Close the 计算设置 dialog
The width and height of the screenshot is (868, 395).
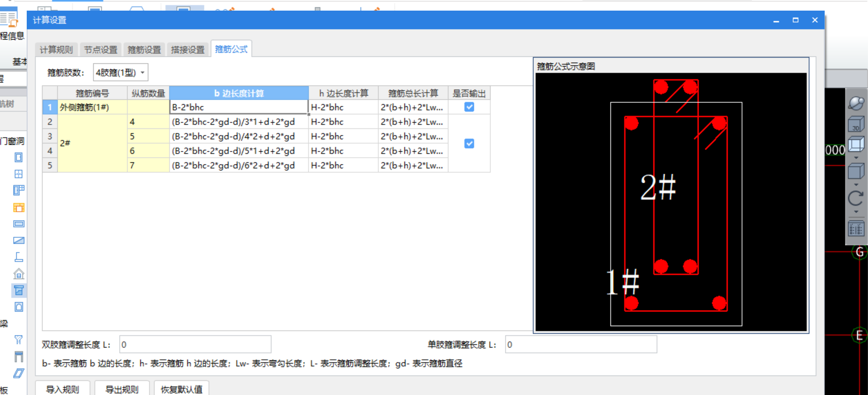click(815, 20)
